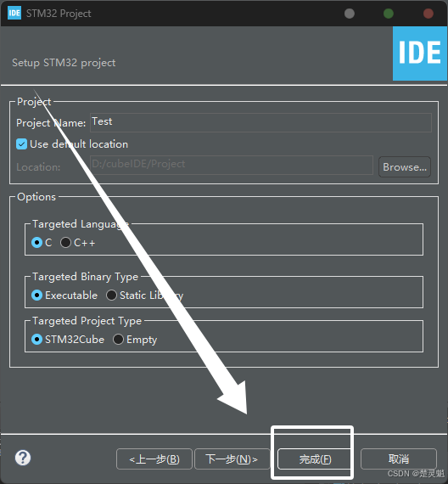This screenshot has width=448, height=484.
Task: Click the Setup STM32 project heading
Action: 64,63
